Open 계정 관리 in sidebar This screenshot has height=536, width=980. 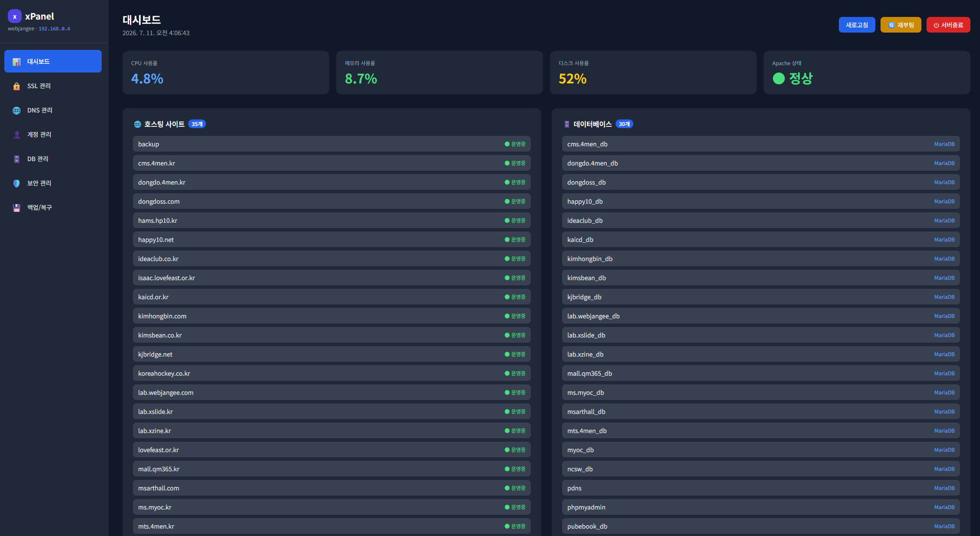[53, 134]
